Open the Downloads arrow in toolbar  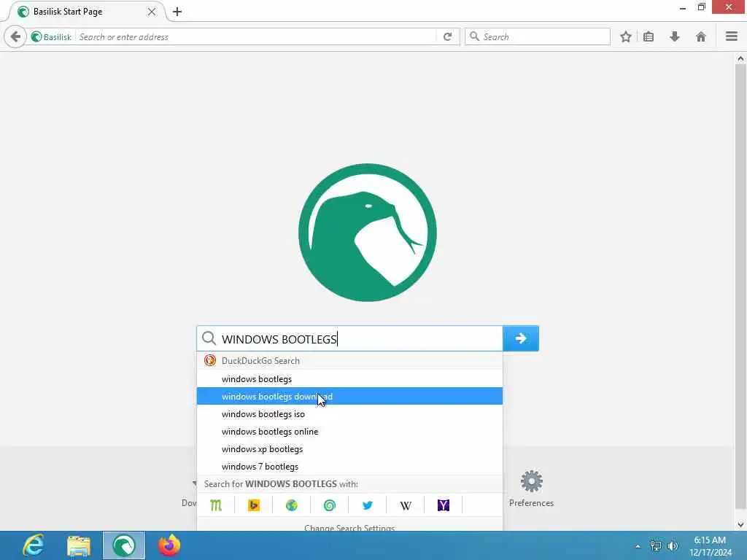675,36
